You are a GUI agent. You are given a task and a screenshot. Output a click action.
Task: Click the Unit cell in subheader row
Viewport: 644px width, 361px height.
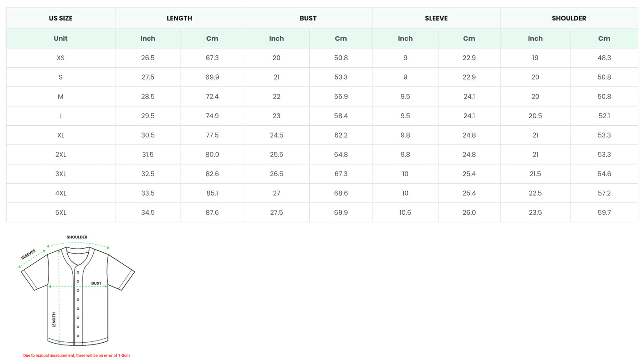61,38
